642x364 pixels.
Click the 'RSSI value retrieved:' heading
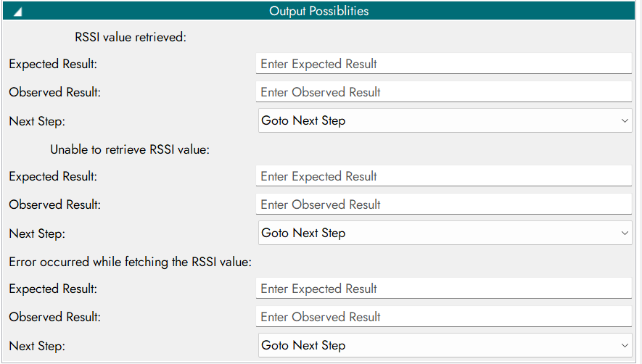[131, 37]
